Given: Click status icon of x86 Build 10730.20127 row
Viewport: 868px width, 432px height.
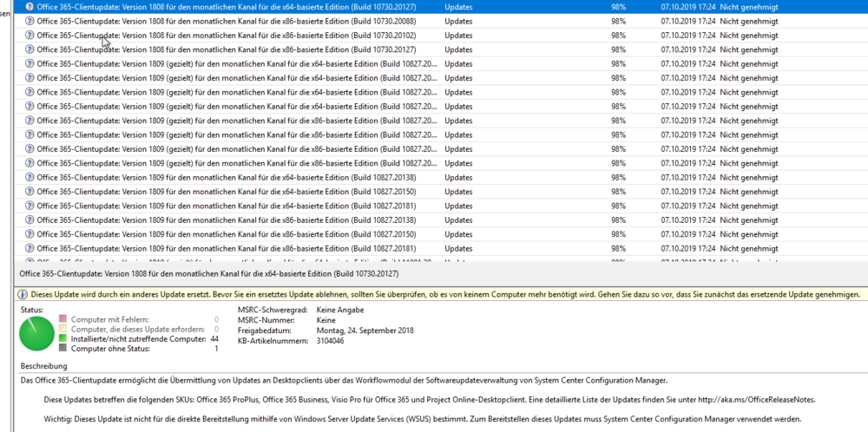Looking at the screenshot, I should tap(30, 49).
